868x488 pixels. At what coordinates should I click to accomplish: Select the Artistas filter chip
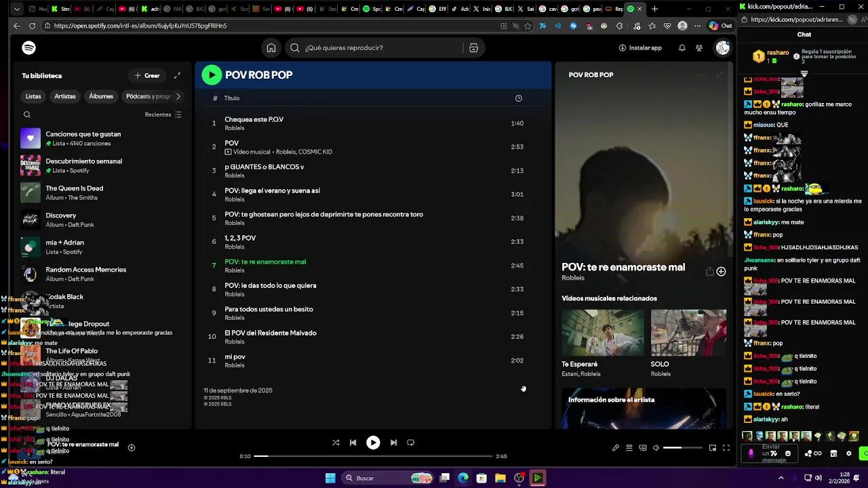[65, 96]
